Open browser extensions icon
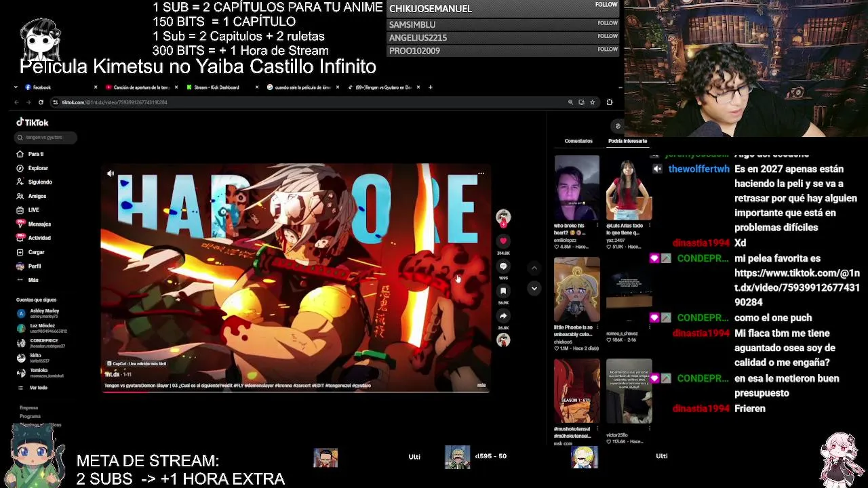Screen dimensions: 868x488 pyautogui.click(x=609, y=102)
